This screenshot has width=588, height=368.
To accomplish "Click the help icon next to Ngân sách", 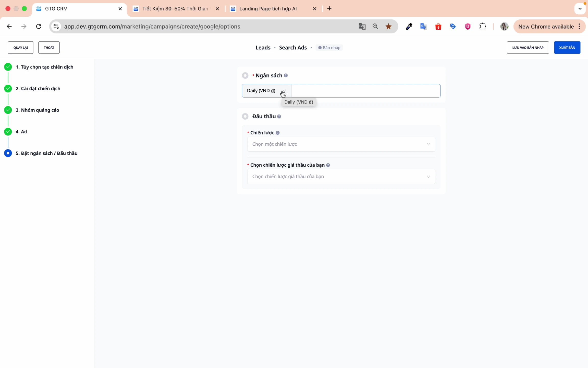I will pos(286,75).
